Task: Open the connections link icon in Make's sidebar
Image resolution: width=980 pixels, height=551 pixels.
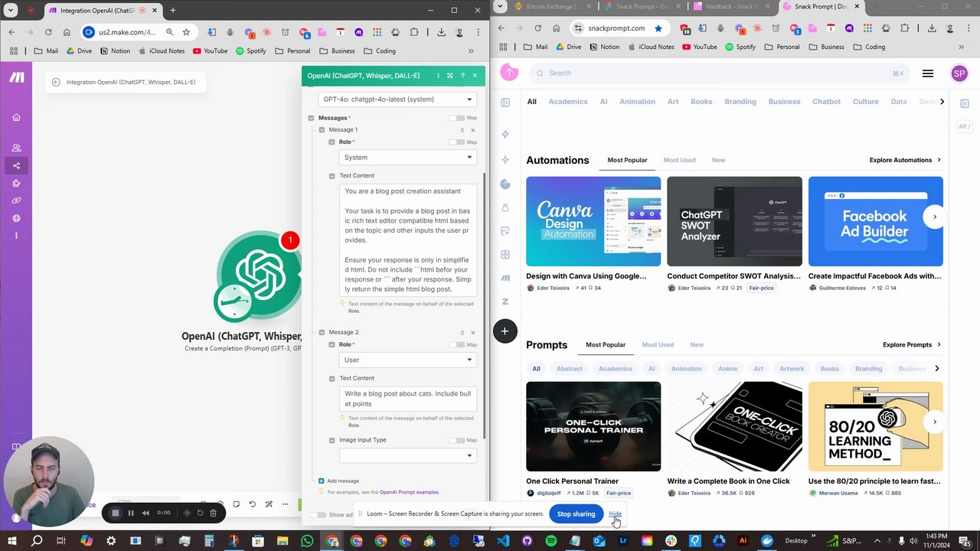Action: [x=16, y=201]
